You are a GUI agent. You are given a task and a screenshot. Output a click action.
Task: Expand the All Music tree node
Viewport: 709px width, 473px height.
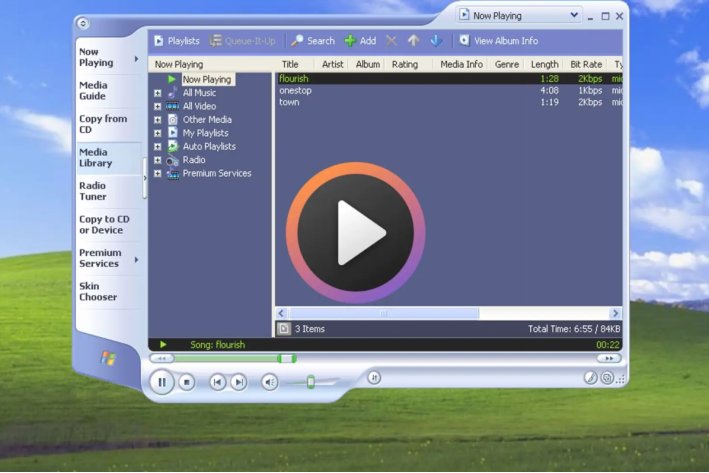pos(157,93)
